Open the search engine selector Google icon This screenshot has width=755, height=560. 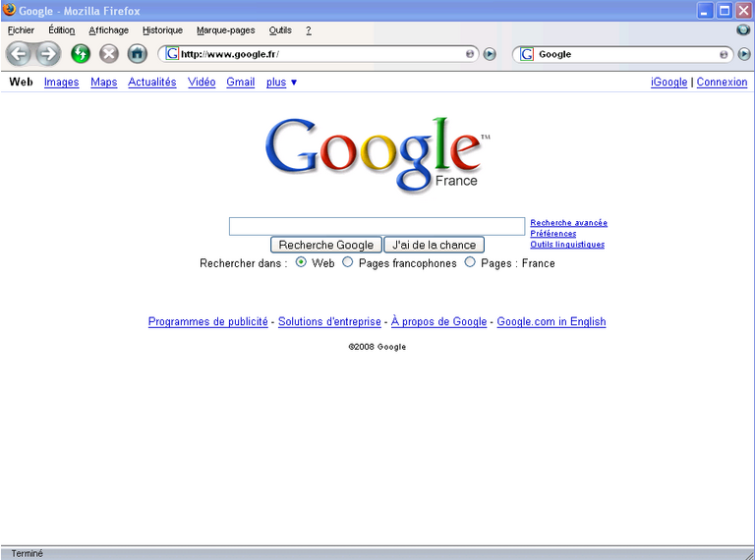click(x=527, y=54)
